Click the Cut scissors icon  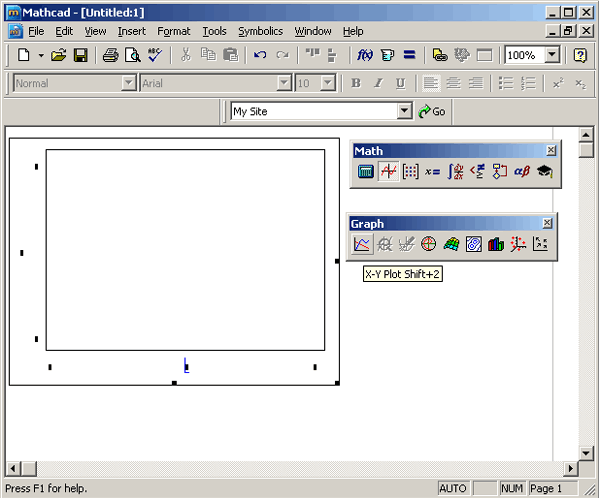[186, 55]
